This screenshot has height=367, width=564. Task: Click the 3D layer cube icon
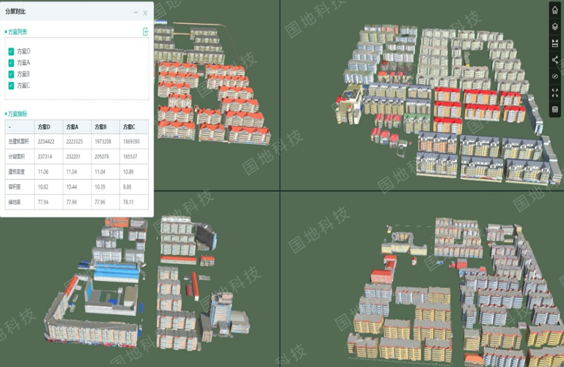click(555, 27)
